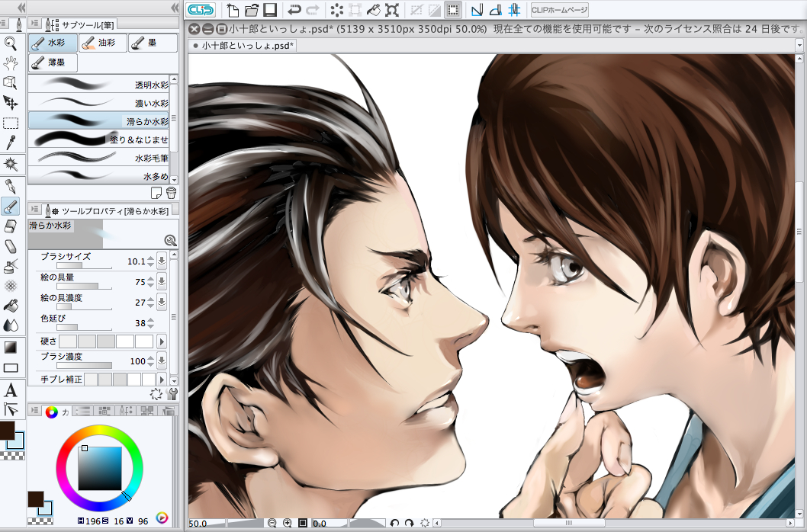
Task: Collapse the sub tool panel dock
Action: 175,8
